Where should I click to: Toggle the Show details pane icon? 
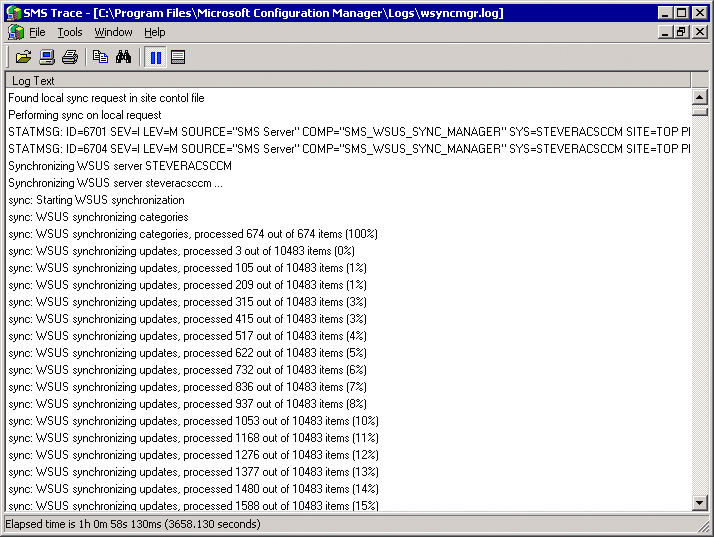tap(178, 57)
